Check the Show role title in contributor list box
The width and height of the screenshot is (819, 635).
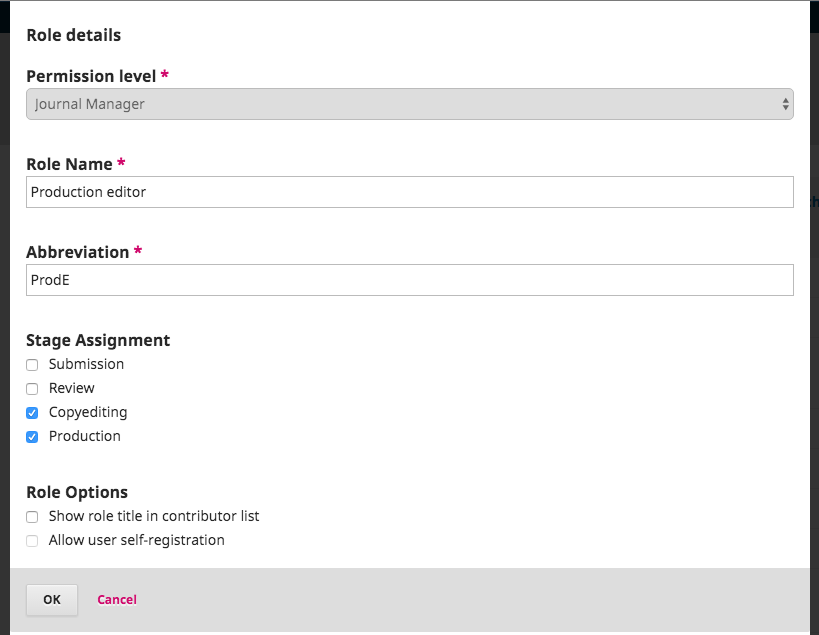click(32, 517)
